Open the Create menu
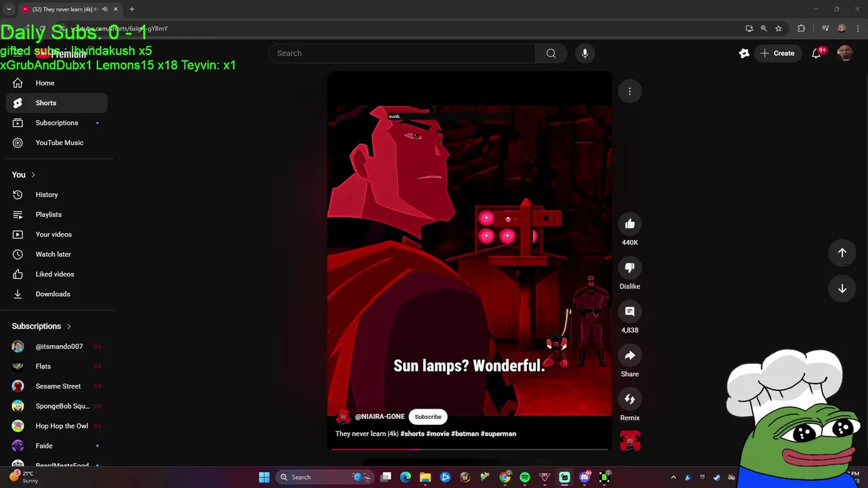Screen dimensions: 868x488 777,53
